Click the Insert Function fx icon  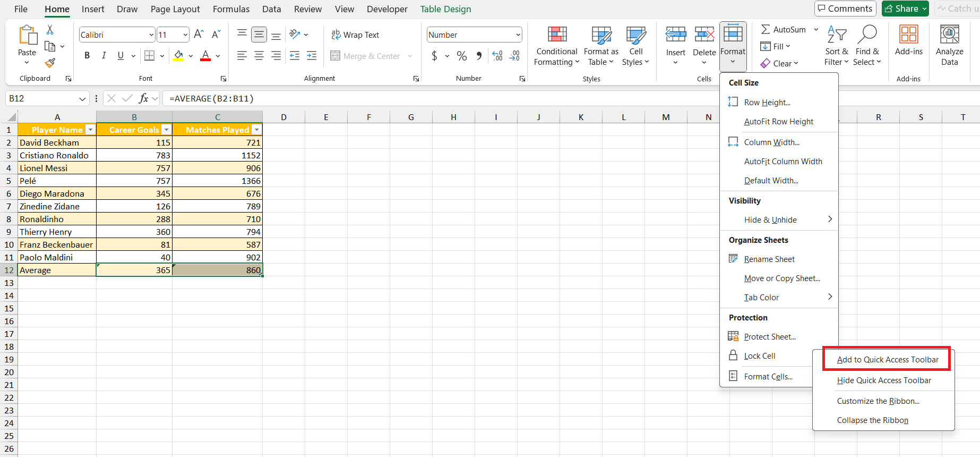point(143,98)
